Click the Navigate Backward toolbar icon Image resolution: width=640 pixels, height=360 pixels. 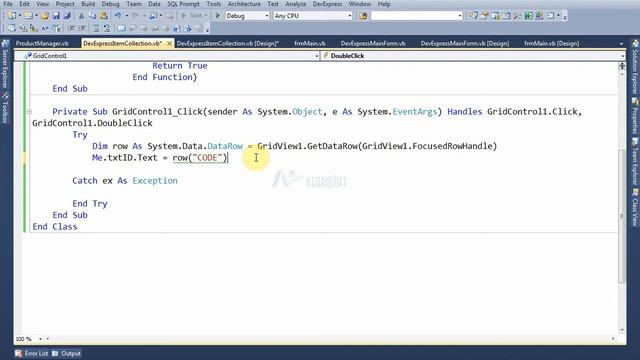(153, 16)
